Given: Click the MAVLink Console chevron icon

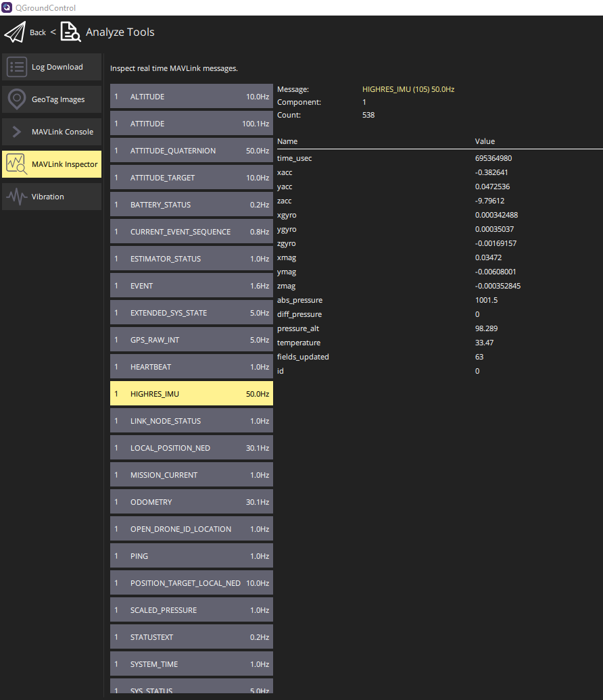Looking at the screenshot, I should 17,132.
